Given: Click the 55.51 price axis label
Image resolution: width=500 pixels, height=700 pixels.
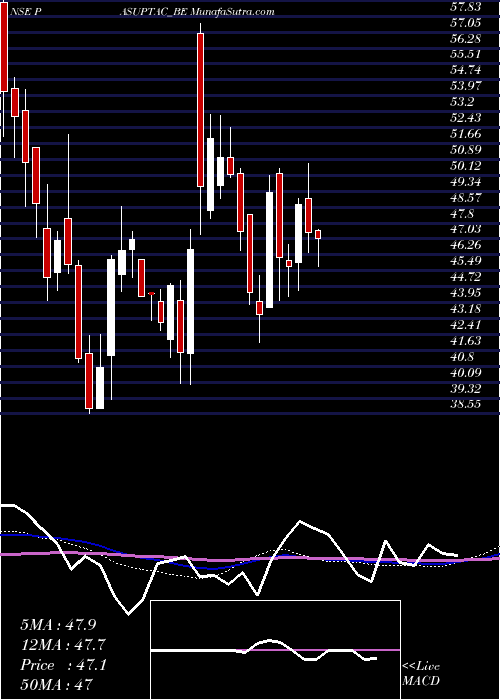Looking at the screenshot, I should [467, 54].
